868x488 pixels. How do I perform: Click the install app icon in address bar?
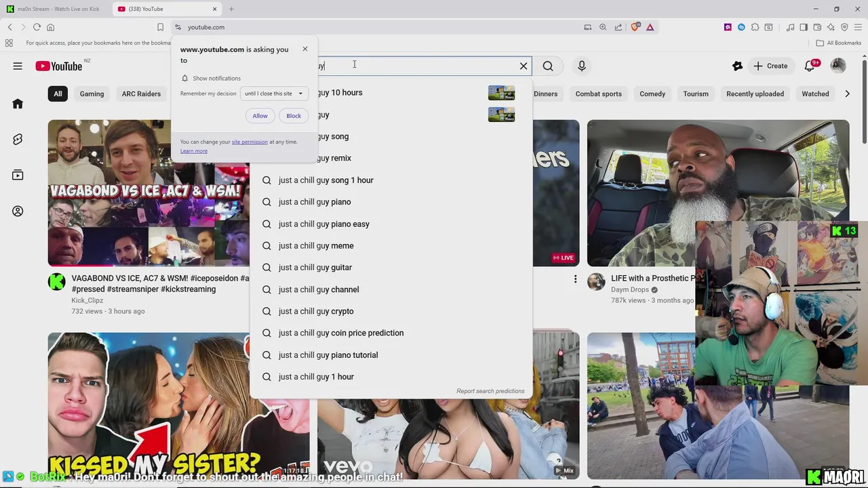[x=588, y=27]
